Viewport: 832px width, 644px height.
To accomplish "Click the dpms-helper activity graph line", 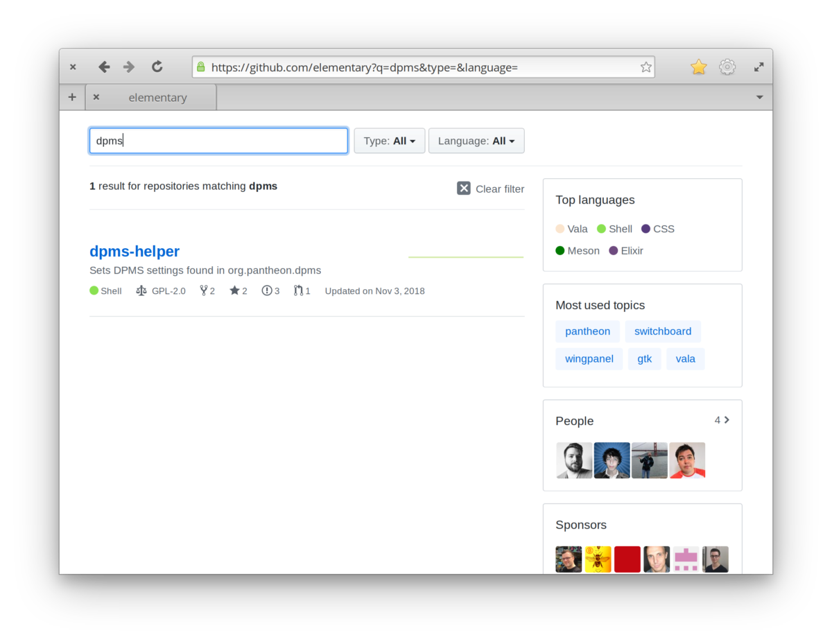I will tap(466, 257).
